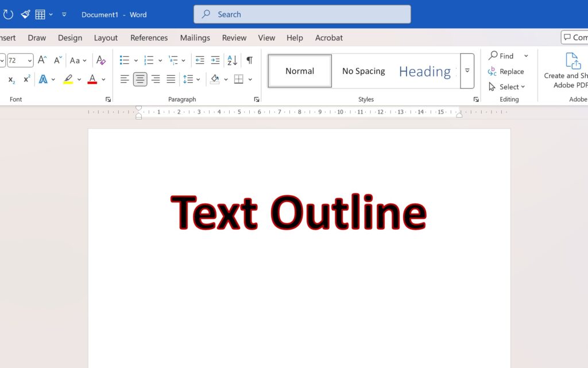Open the Design tab
This screenshot has height=368, width=588.
(x=69, y=38)
